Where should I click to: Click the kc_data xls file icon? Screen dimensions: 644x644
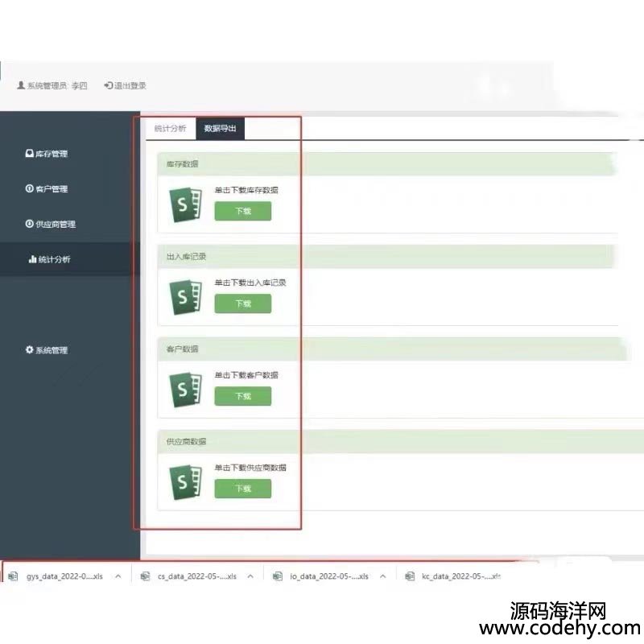point(410,576)
